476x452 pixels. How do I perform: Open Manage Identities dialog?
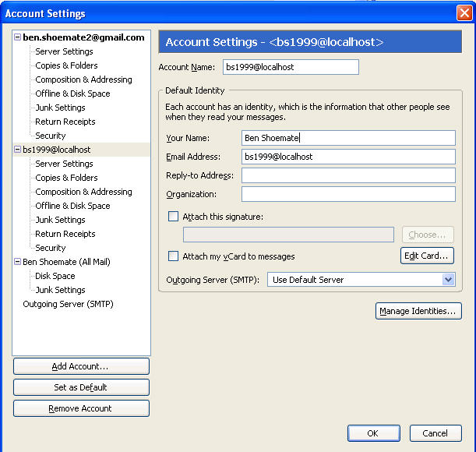coord(418,312)
